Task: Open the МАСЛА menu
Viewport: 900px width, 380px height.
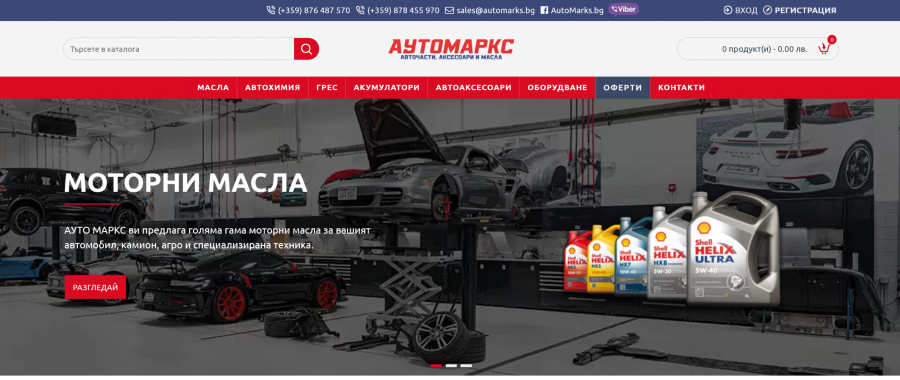Action: tap(213, 88)
